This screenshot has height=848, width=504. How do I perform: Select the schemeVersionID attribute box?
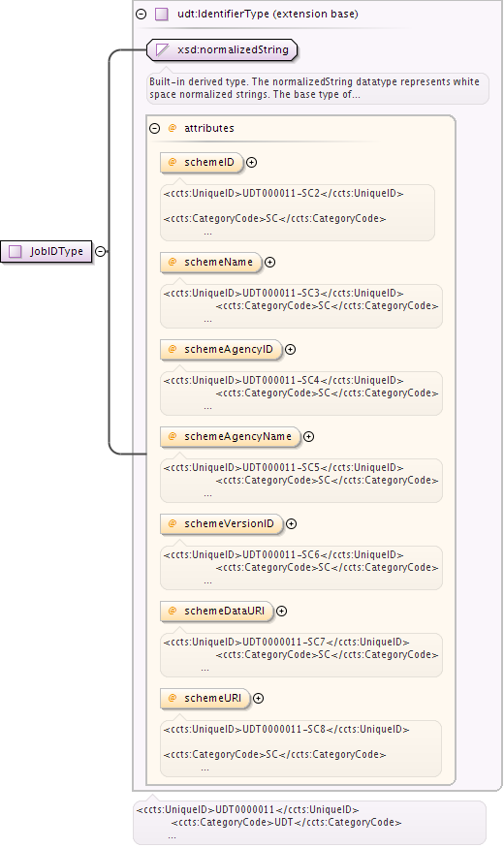click(221, 524)
